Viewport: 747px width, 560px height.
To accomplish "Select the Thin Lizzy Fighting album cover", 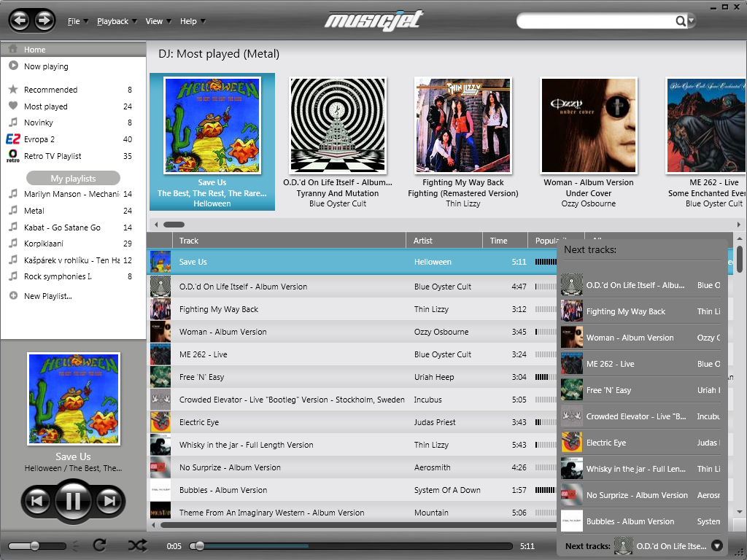I will coord(463,125).
